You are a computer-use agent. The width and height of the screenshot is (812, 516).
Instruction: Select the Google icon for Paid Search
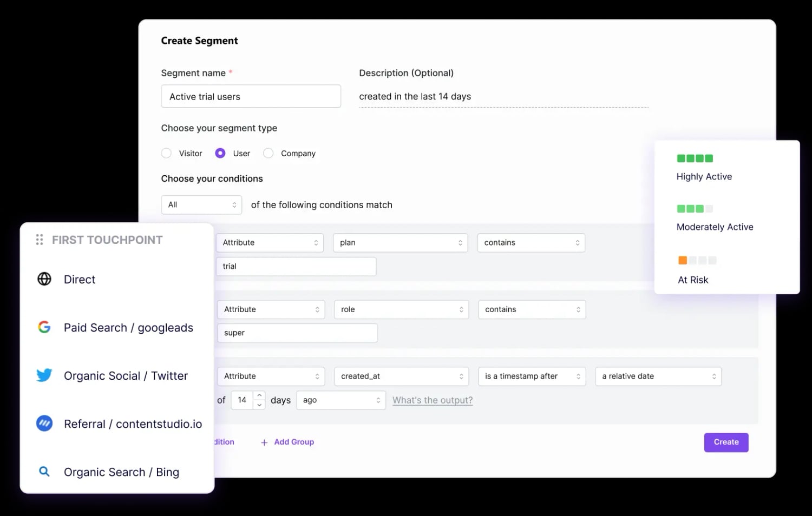pos(44,327)
